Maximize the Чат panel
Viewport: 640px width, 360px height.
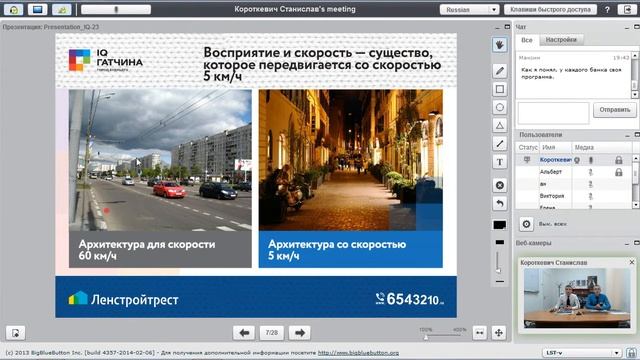point(637,27)
